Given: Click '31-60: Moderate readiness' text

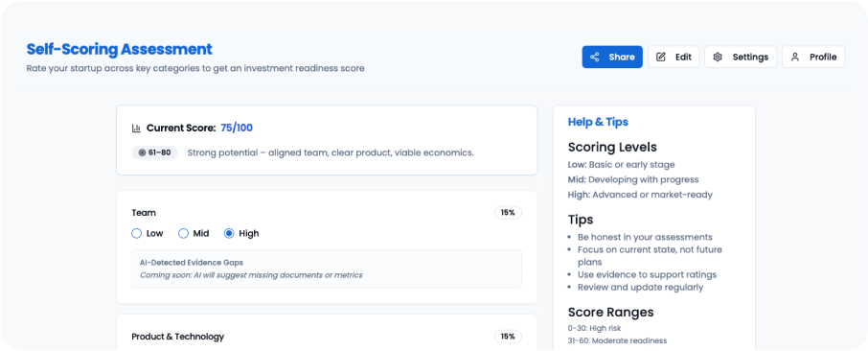Looking at the screenshot, I should 617,340.
